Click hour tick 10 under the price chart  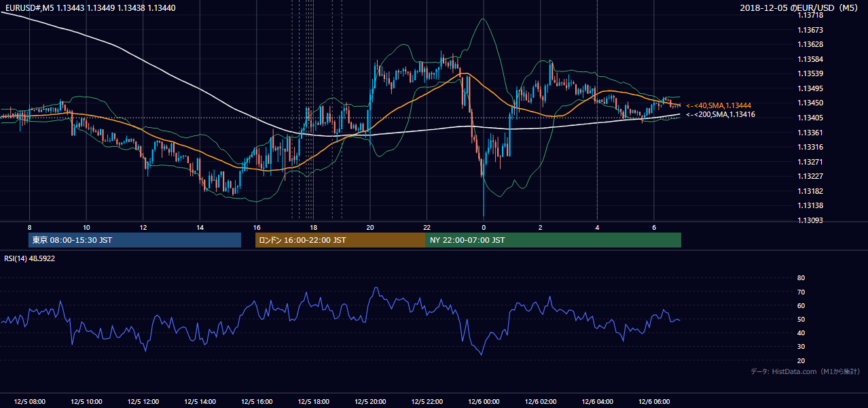click(x=86, y=227)
